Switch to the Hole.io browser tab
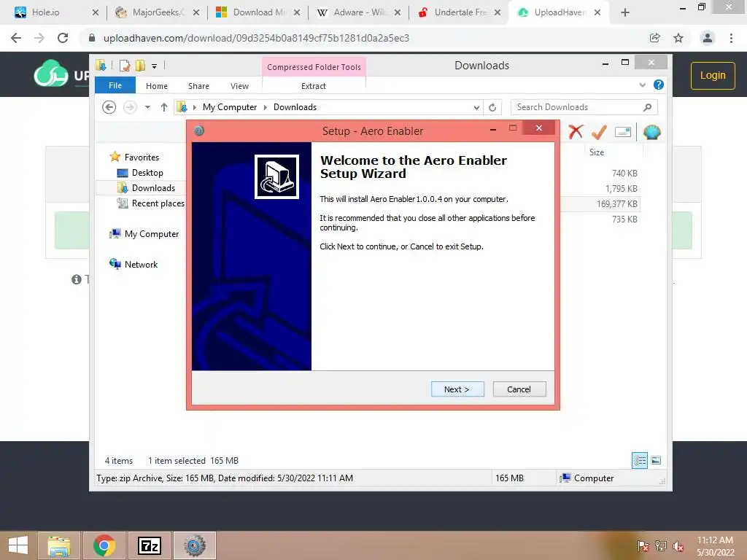747x560 pixels. click(x=57, y=12)
